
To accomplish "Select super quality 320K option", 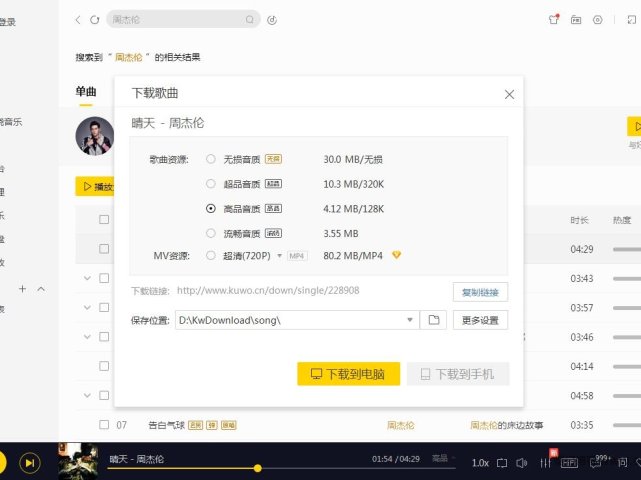I will coord(211,184).
